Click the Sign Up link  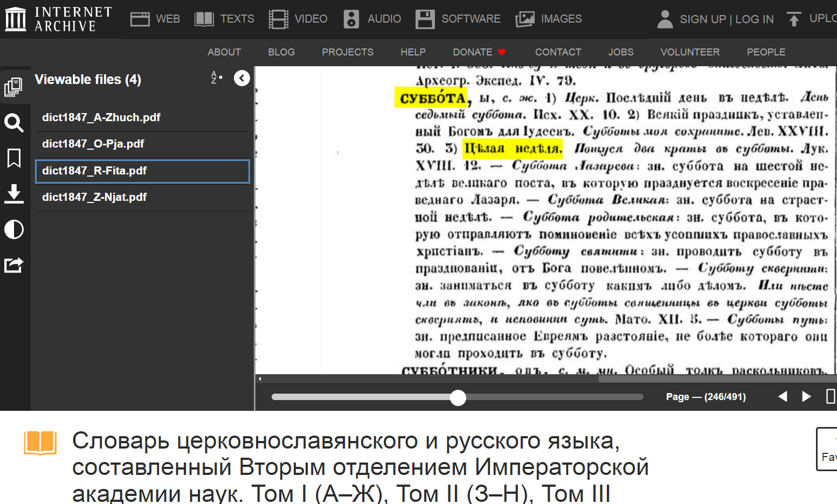pos(703,19)
